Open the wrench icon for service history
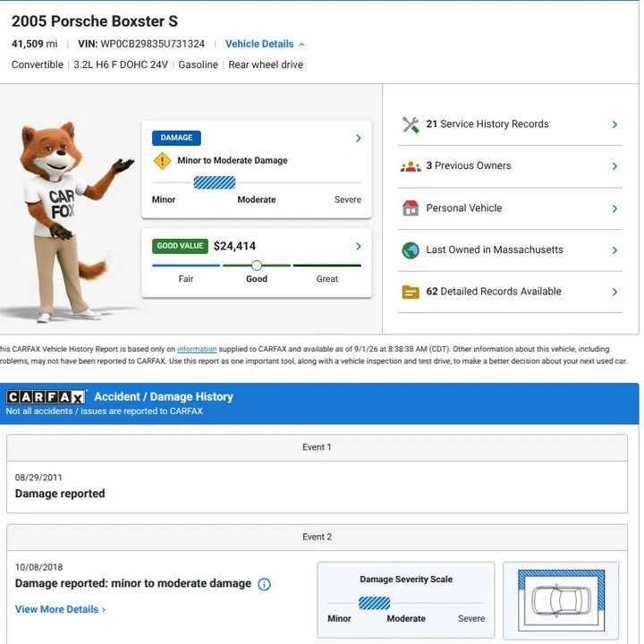This screenshot has height=644, width=644. click(x=411, y=124)
